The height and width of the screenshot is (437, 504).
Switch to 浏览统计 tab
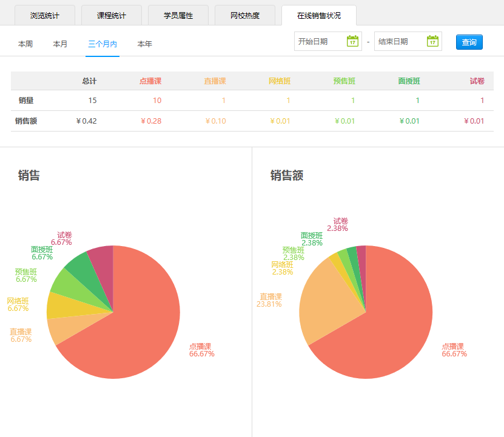point(45,15)
